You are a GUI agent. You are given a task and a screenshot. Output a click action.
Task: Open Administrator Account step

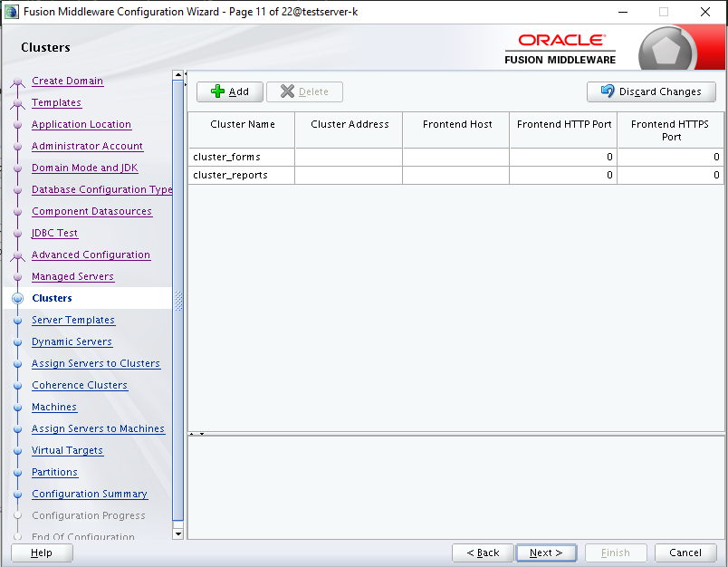point(87,146)
